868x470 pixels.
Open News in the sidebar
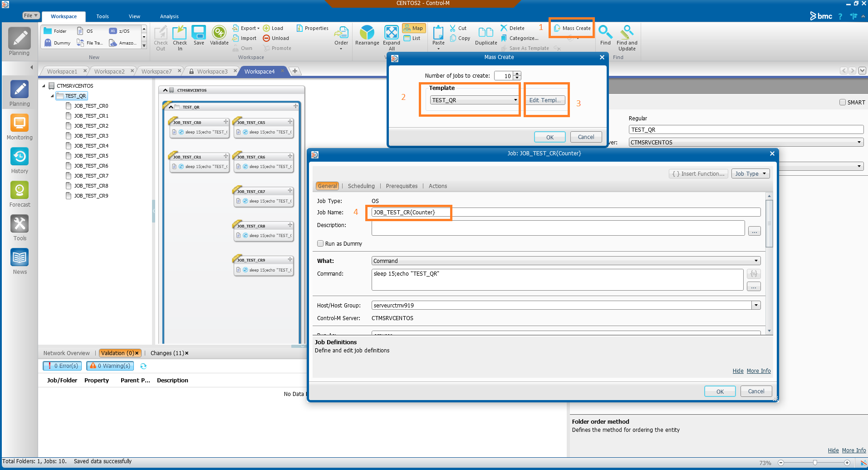20,261
